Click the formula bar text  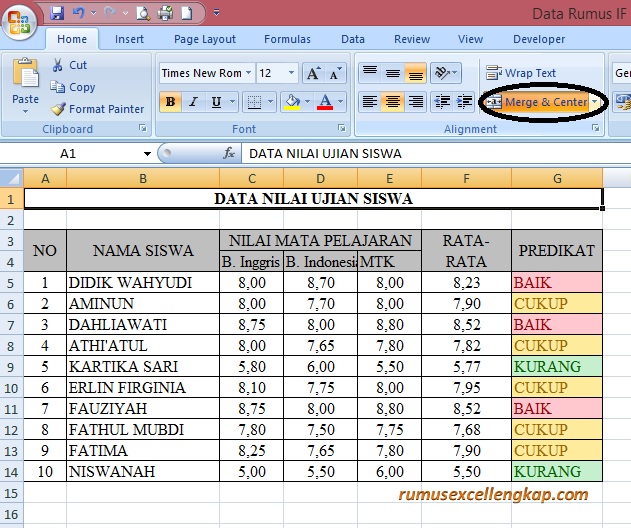325,153
